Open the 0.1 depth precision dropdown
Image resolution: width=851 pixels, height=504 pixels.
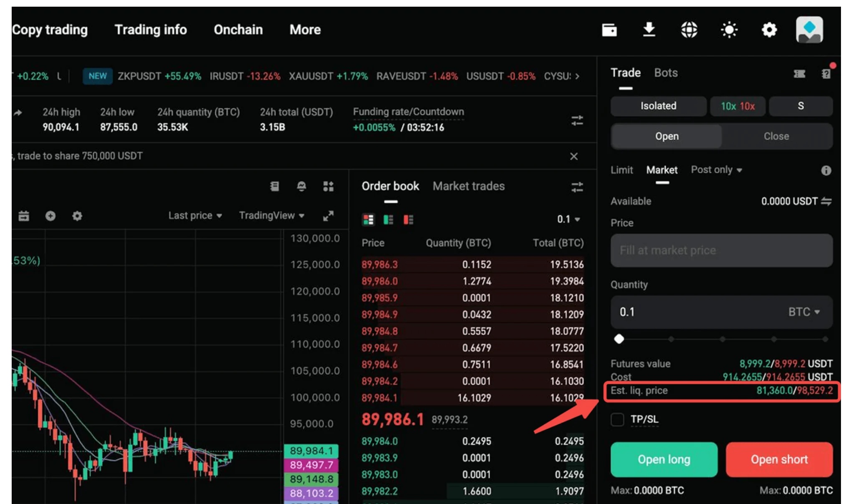(x=569, y=219)
